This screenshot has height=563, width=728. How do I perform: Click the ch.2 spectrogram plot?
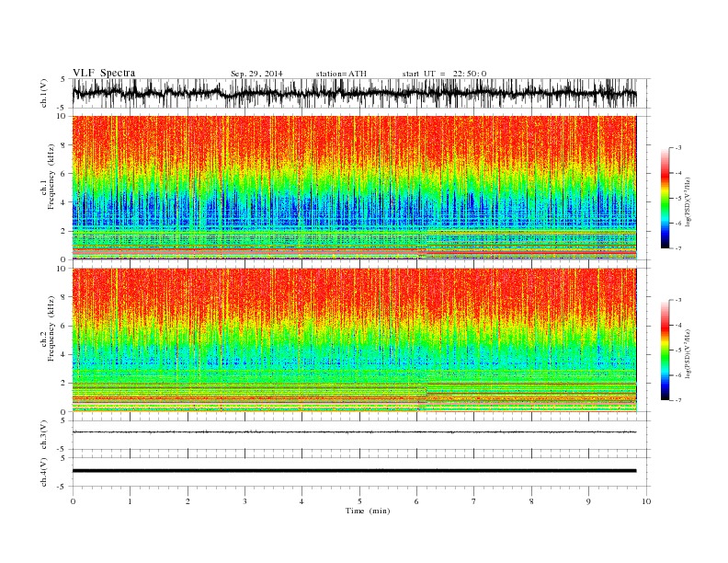(x=354, y=340)
